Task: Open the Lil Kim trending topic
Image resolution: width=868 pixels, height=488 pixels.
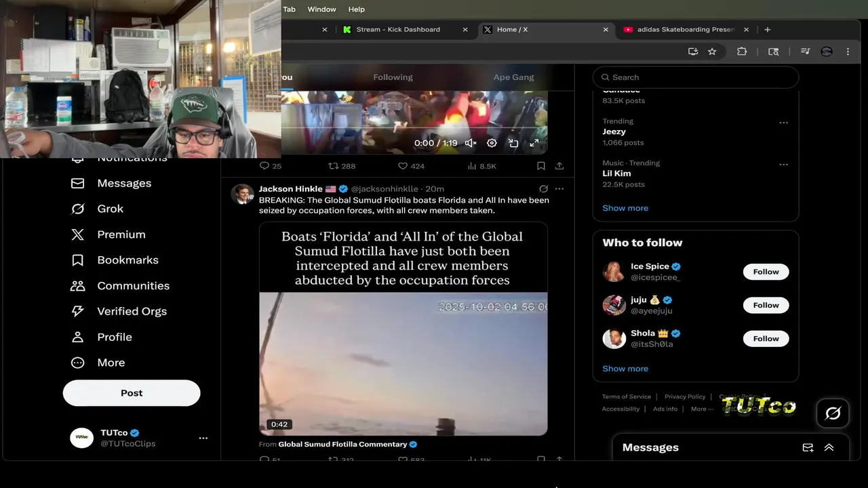Action: [x=616, y=174]
